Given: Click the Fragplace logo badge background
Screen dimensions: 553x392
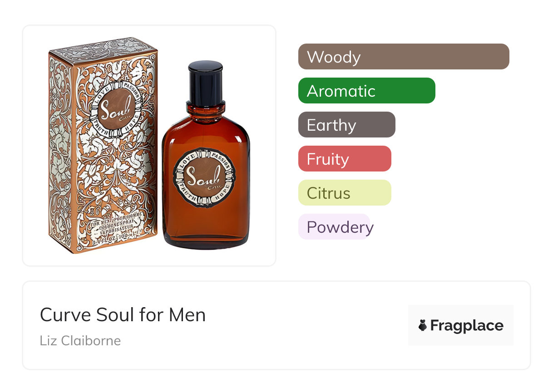Looking at the screenshot, I should 461,325.
